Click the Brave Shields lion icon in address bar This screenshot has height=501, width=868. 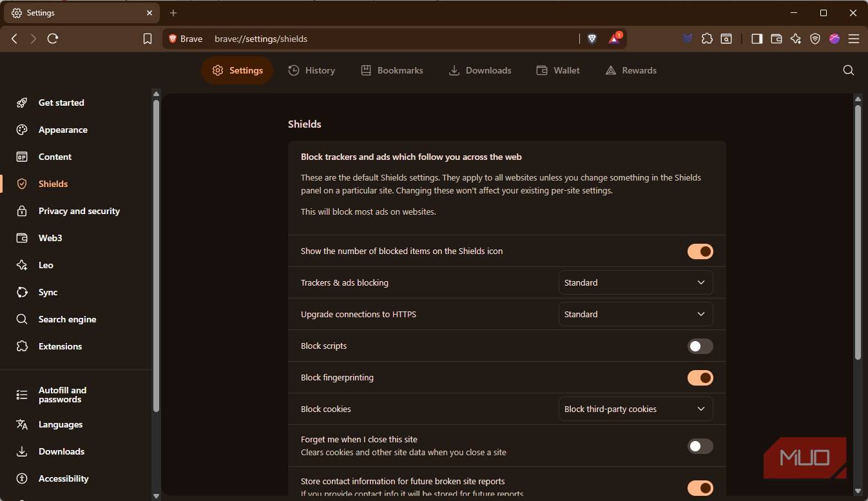coord(592,39)
